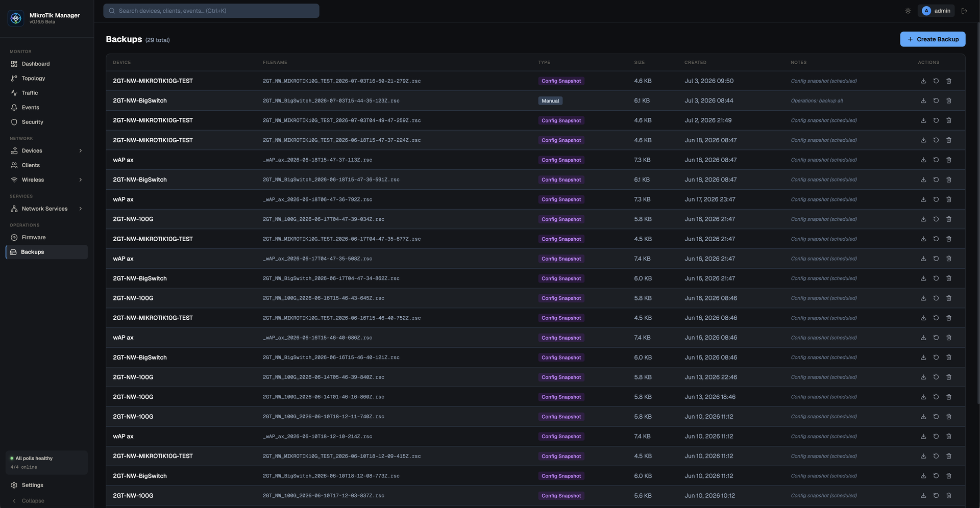Select Backups in the sidebar
Screen dimensions: 980x508
pos(46,252)
